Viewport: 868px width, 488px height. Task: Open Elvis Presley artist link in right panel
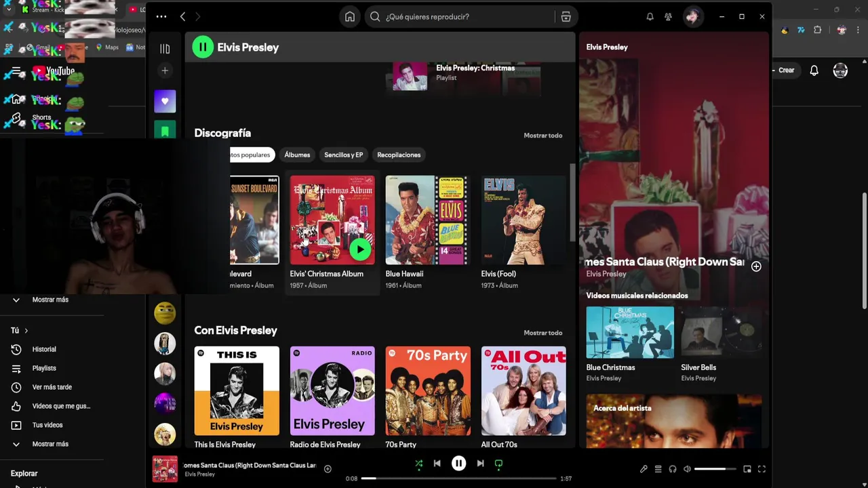click(x=606, y=274)
